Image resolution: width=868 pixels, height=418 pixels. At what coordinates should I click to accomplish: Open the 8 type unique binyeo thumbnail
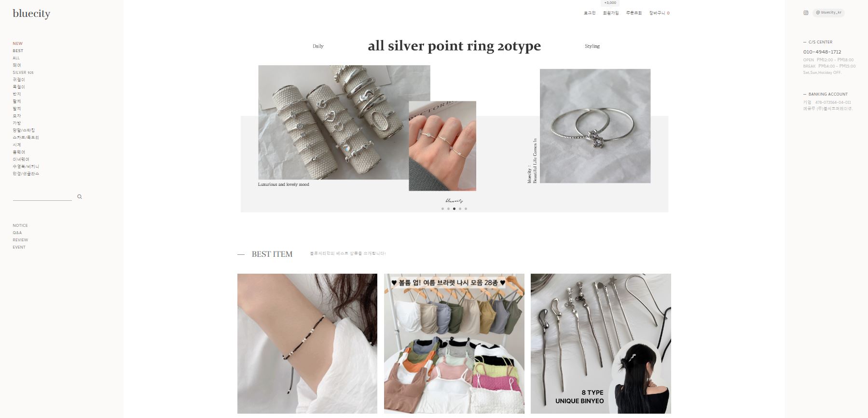601,344
